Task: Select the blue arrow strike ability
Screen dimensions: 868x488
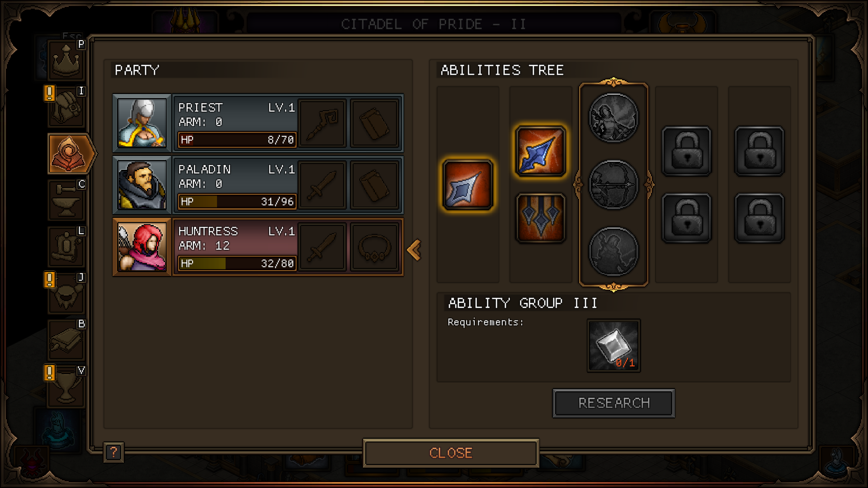Action: click(541, 151)
